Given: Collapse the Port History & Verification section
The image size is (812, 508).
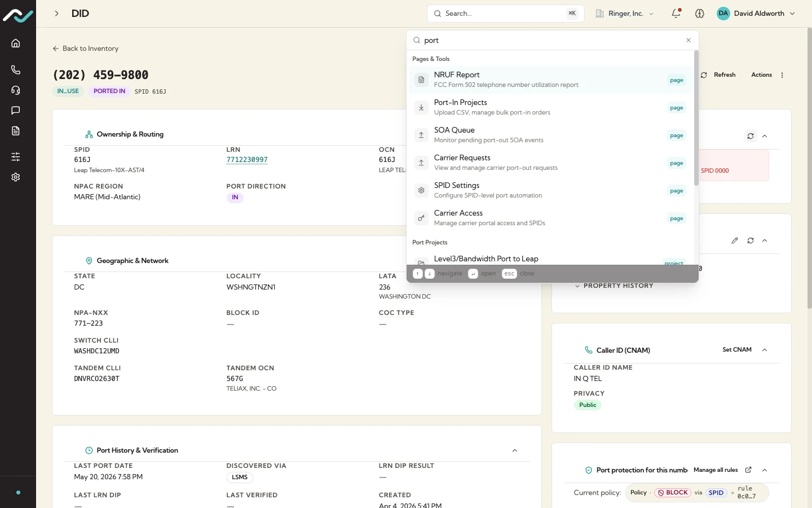Looking at the screenshot, I should click(515, 450).
